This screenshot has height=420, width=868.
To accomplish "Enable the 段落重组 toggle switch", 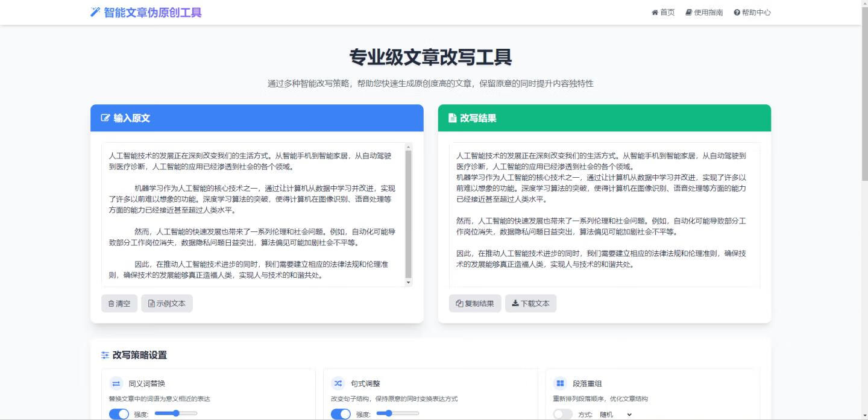I will click(563, 413).
